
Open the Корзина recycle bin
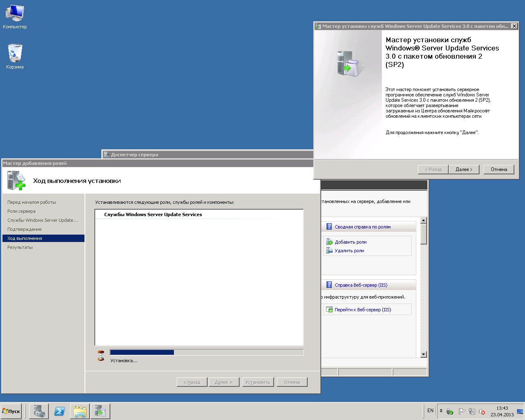[15, 53]
